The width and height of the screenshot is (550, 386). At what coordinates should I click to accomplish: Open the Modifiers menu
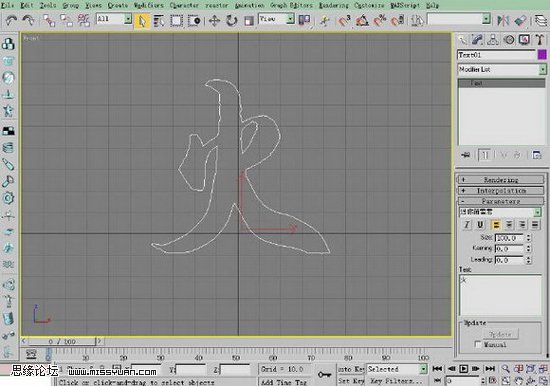[149, 5]
